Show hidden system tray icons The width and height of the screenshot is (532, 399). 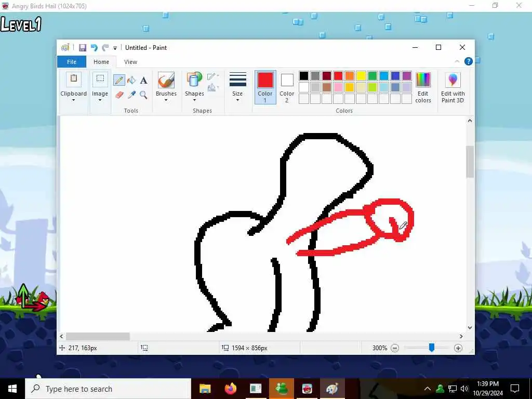(428, 389)
